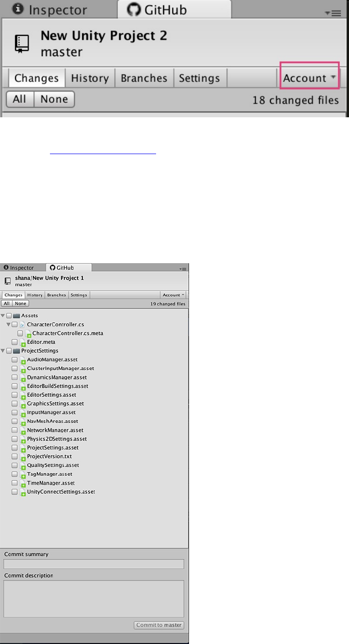
Task: Open Settings tab in New Unity Project 2 window
Action: [199, 78]
